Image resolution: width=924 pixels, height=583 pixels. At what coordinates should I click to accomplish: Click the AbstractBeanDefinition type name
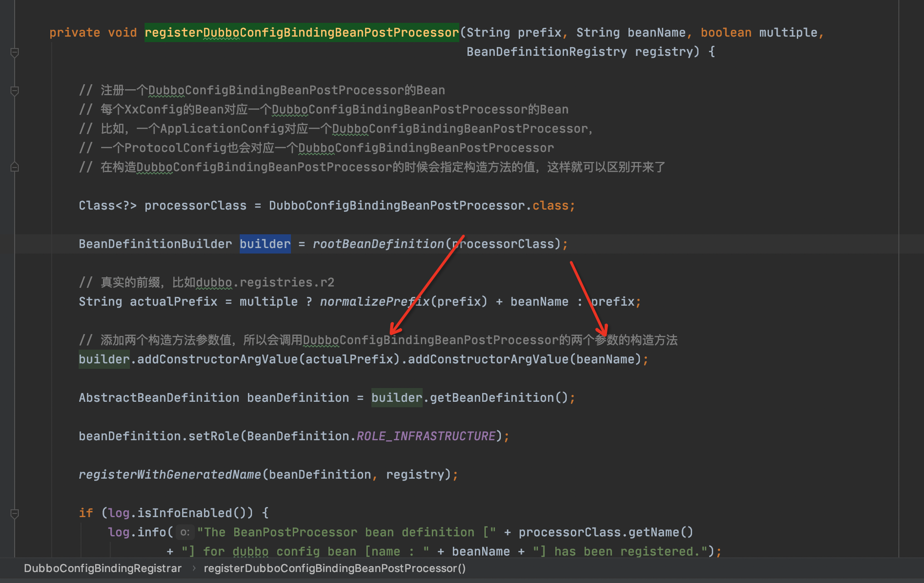click(x=159, y=398)
